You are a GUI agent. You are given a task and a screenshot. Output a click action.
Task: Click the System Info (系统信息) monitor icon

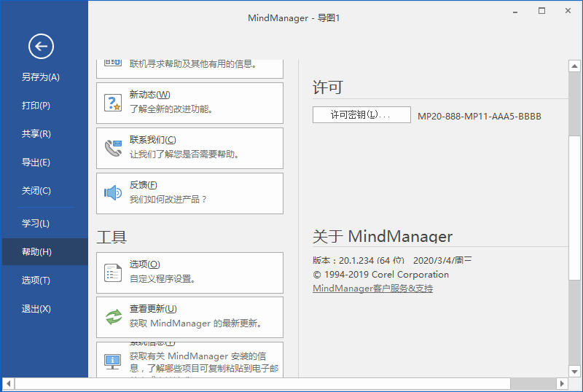tap(113, 360)
